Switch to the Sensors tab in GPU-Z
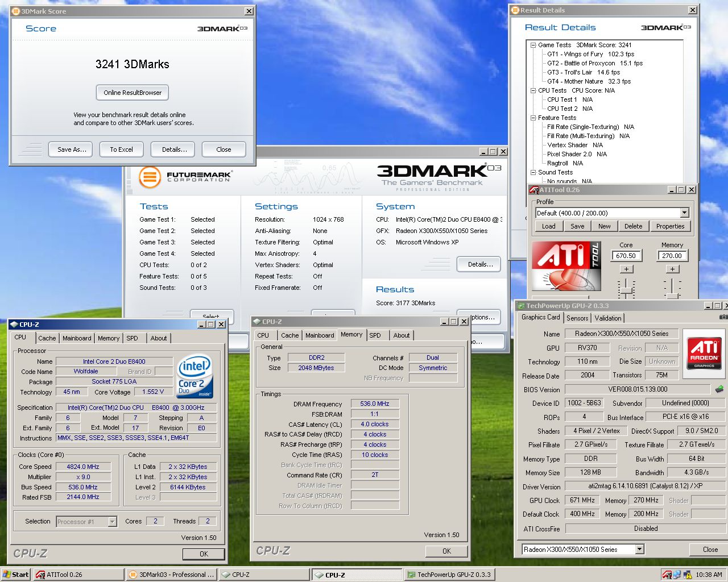728x582 pixels. click(x=577, y=318)
